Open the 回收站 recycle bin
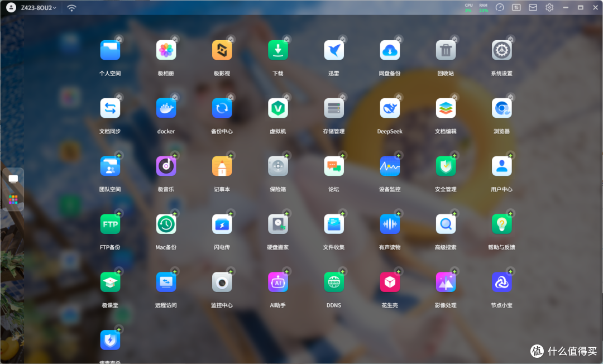 (x=446, y=50)
